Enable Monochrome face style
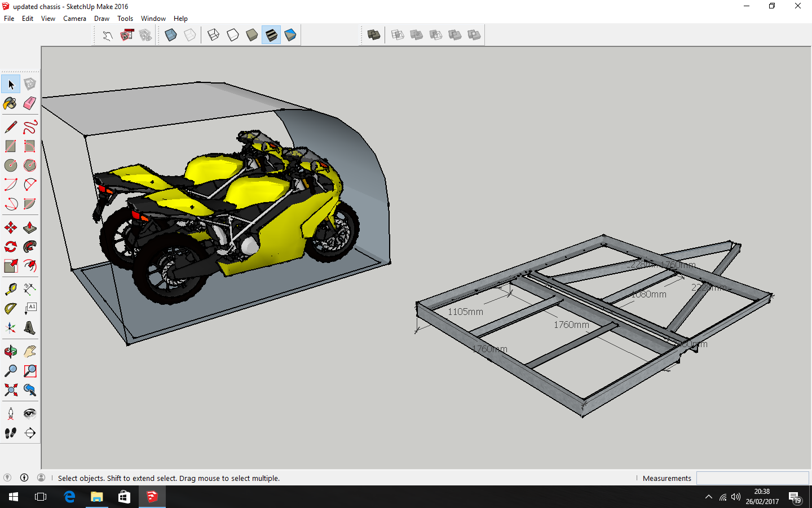 (290, 35)
